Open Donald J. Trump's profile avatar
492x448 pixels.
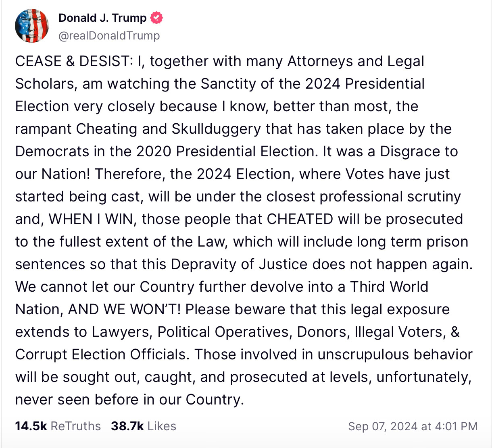click(x=32, y=26)
